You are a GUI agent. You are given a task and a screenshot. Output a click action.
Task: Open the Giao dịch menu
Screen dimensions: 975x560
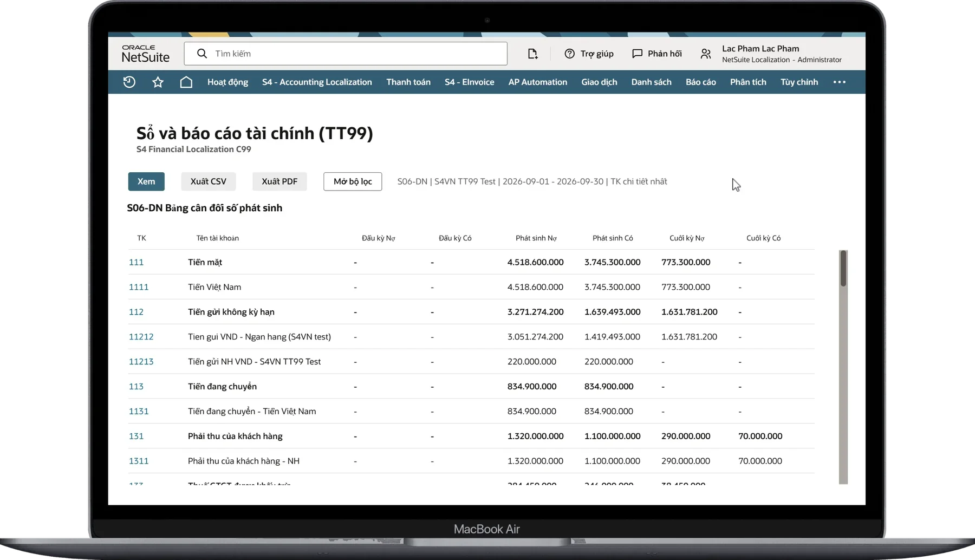tap(599, 82)
